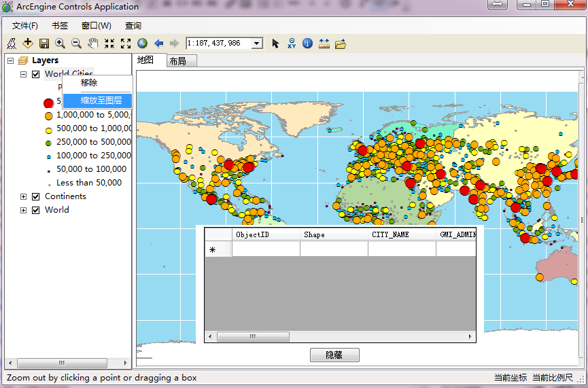Screen dimensions: 588x388
Task: Click the large red legend symbol
Action: tap(48, 103)
